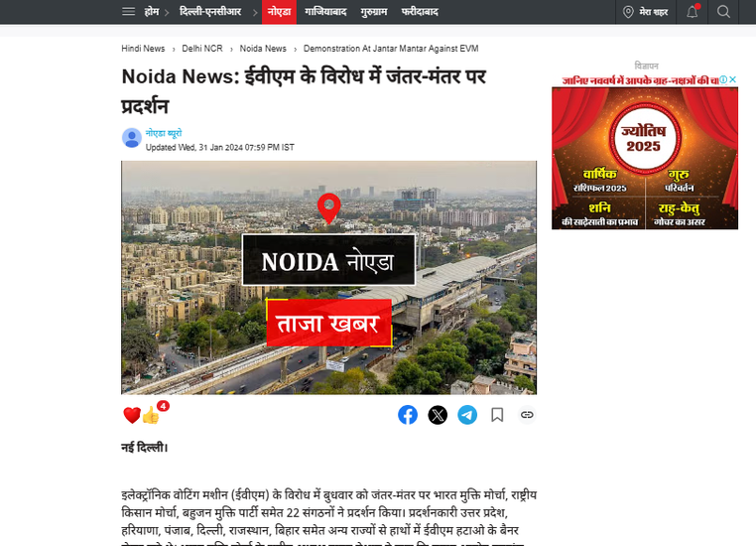Share the article on X
Screen dimensions: 756x546
click(x=438, y=415)
